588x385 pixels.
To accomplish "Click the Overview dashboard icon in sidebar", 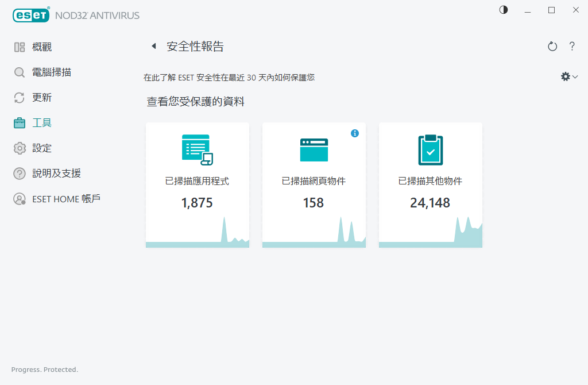I will (x=18, y=47).
